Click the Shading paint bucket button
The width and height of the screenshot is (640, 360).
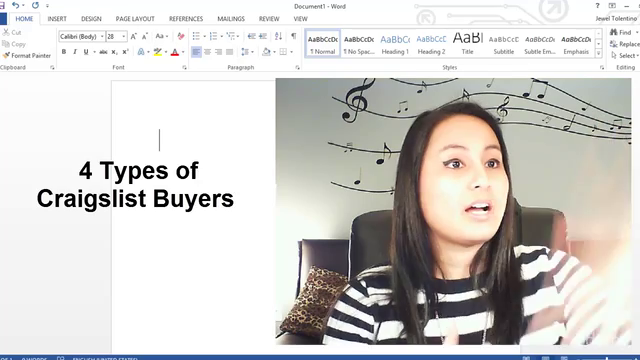pyautogui.click(x=266, y=52)
